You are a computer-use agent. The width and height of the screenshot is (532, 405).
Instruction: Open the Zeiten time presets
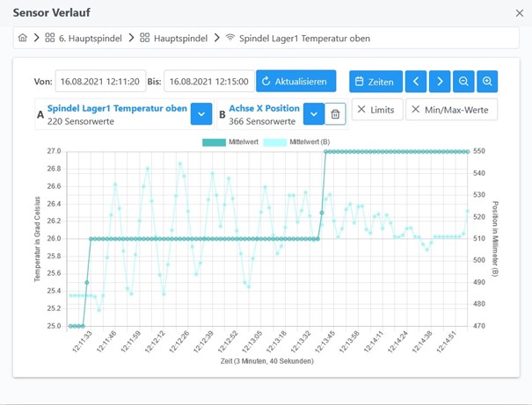[x=375, y=82]
